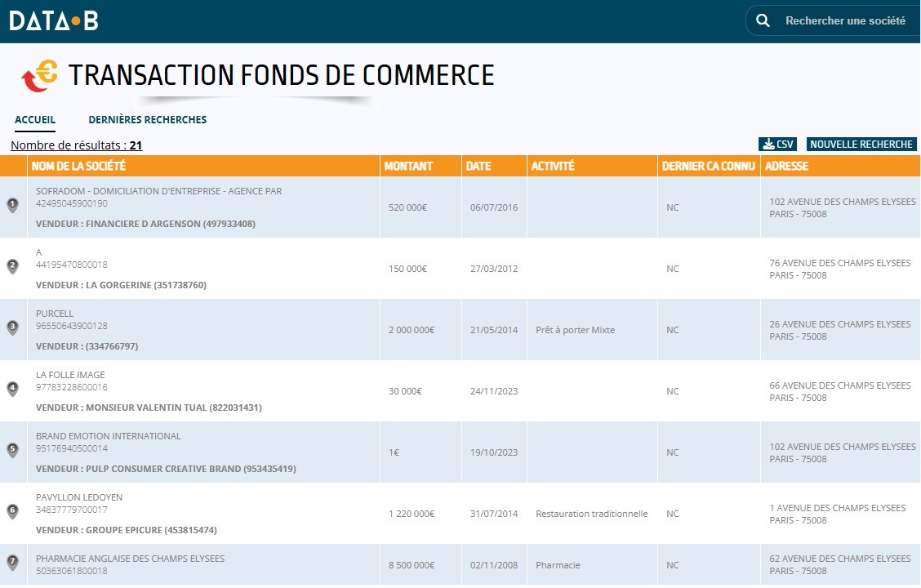Open the PAVYLLON LEDOYEN company
Image resolution: width=921 pixels, height=588 pixels.
[x=79, y=497]
